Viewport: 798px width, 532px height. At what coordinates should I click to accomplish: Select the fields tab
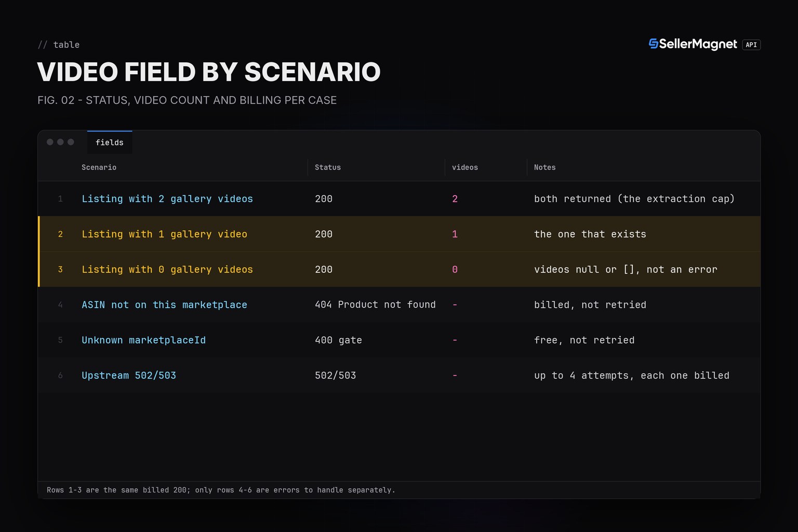pos(110,142)
